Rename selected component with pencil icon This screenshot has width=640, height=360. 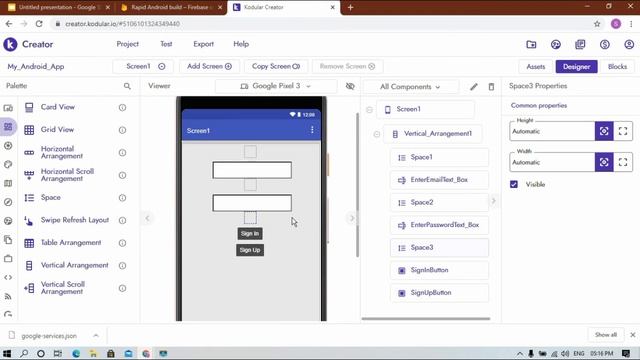[x=473, y=87]
